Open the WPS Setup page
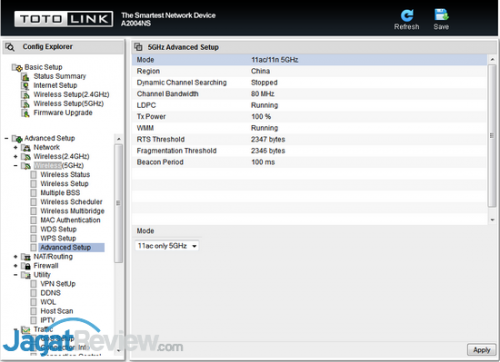Viewport: 500px width, 362px height. (58, 238)
